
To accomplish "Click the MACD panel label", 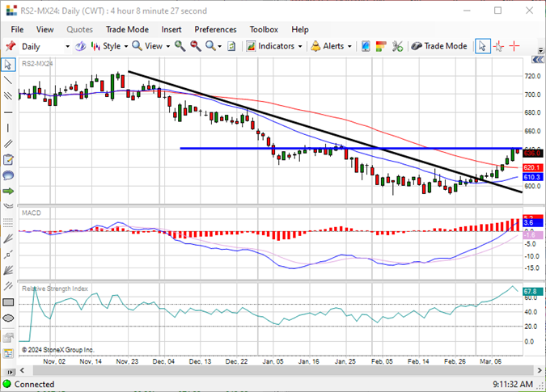I will pyautogui.click(x=32, y=213).
